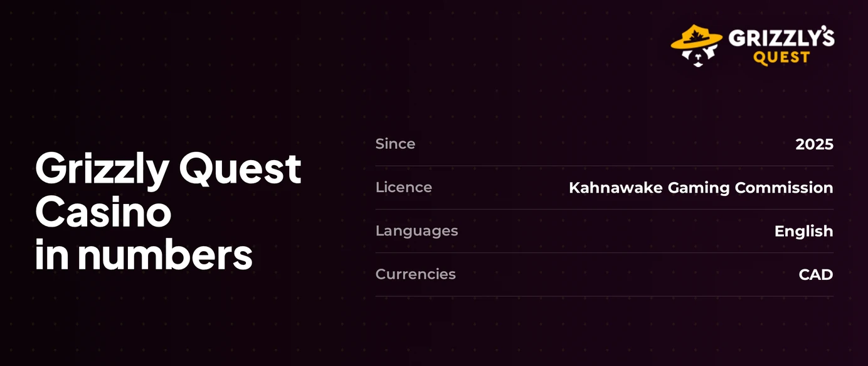This screenshot has height=366, width=868.
Task: Click the English language value
Action: pyautogui.click(x=804, y=232)
